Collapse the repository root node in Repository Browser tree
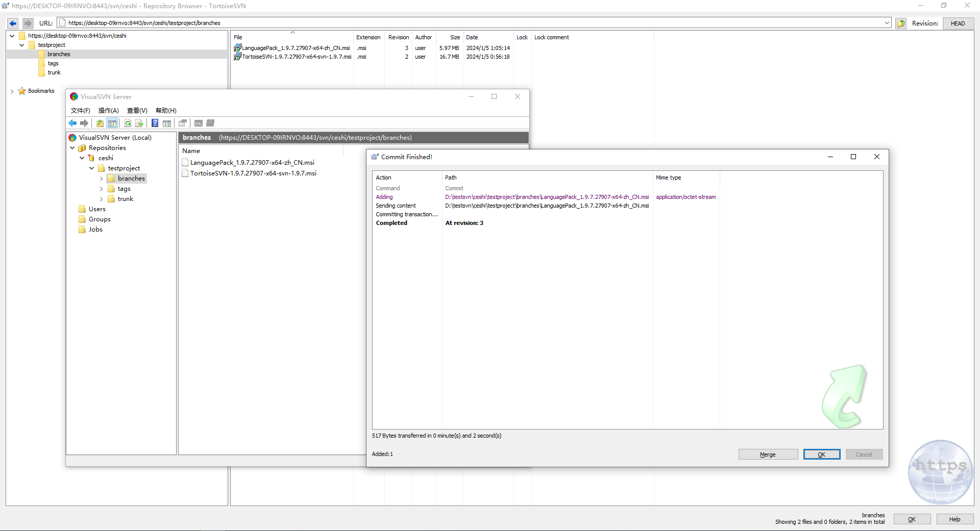This screenshot has width=980, height=531. [x=12, y=36]
